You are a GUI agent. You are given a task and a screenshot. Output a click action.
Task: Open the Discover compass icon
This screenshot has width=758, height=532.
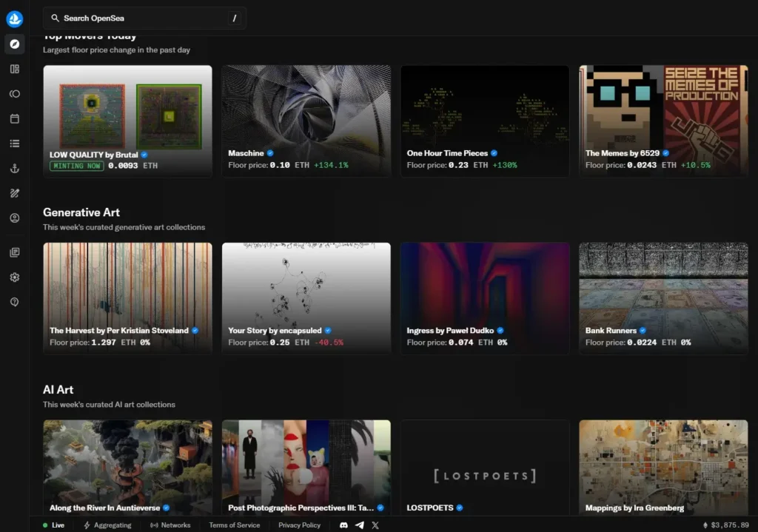(15, 44)
